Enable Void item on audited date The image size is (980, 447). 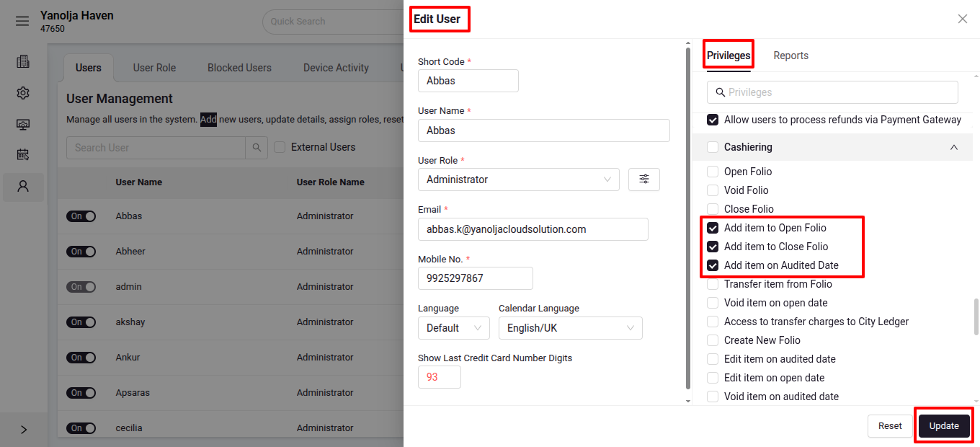(x=713, y=397)
